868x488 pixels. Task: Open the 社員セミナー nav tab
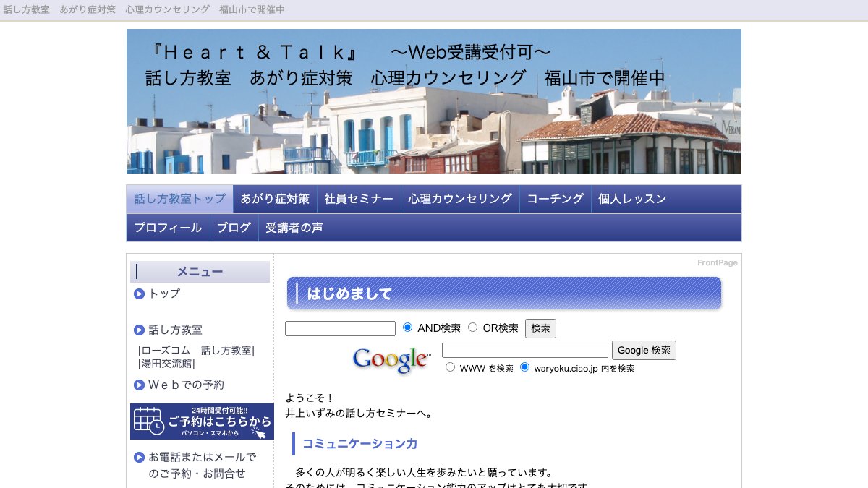point(359,199)
